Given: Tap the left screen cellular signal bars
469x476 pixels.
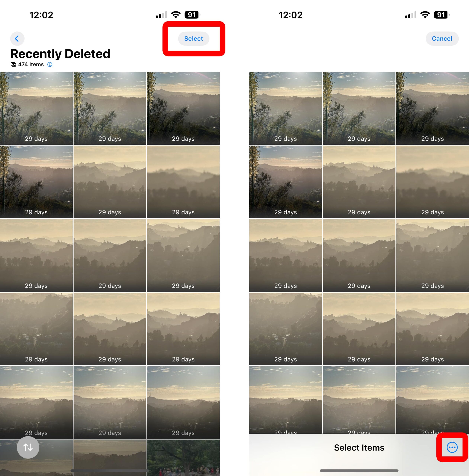Looking at the screenshot, I should [x=161, y=15].
